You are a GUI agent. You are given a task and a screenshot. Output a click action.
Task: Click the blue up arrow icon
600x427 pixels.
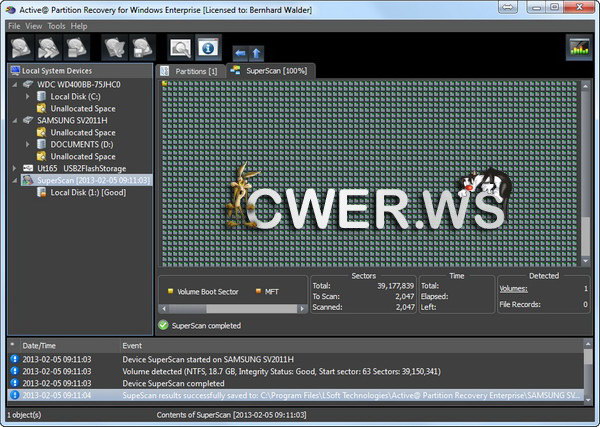(x=256, y=51)
